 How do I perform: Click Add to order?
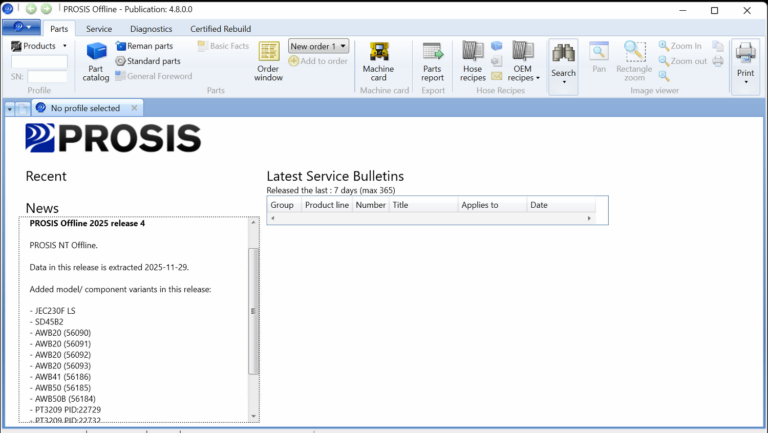click(x=318, y=61)
